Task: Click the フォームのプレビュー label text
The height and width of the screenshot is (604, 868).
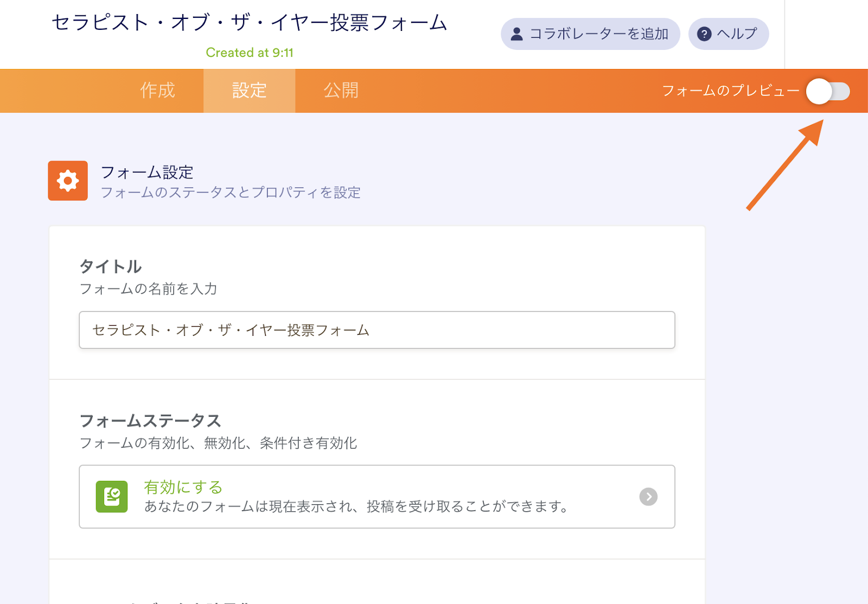Action: click(x=730, y=91)
